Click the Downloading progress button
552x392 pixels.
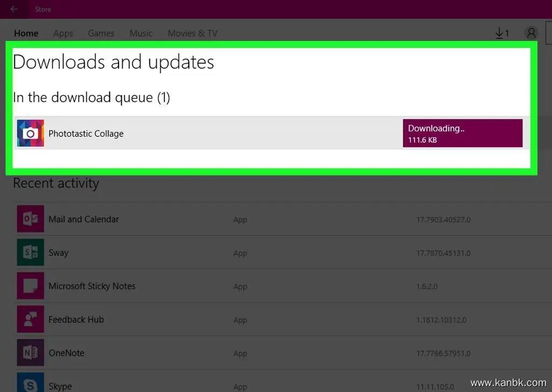pos(463,134)
